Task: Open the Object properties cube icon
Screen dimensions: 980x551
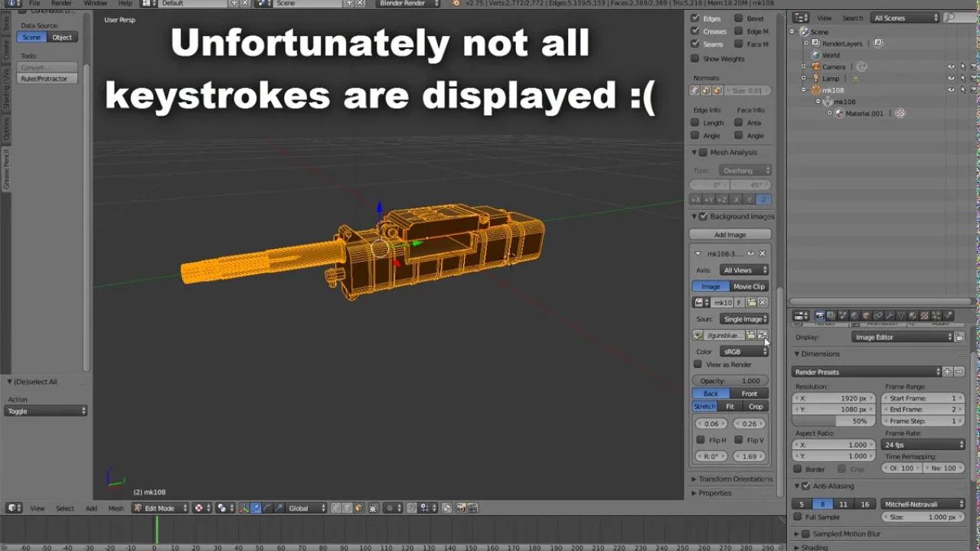Action: 867,315
